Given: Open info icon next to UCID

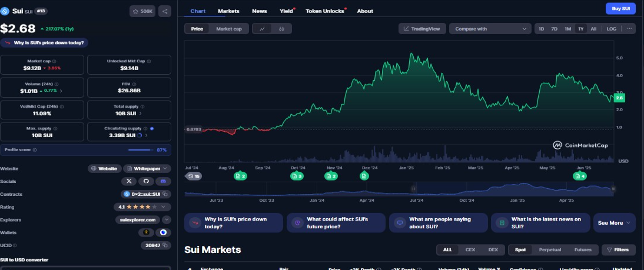Looking at the screenshot, I should pos(15,245).
